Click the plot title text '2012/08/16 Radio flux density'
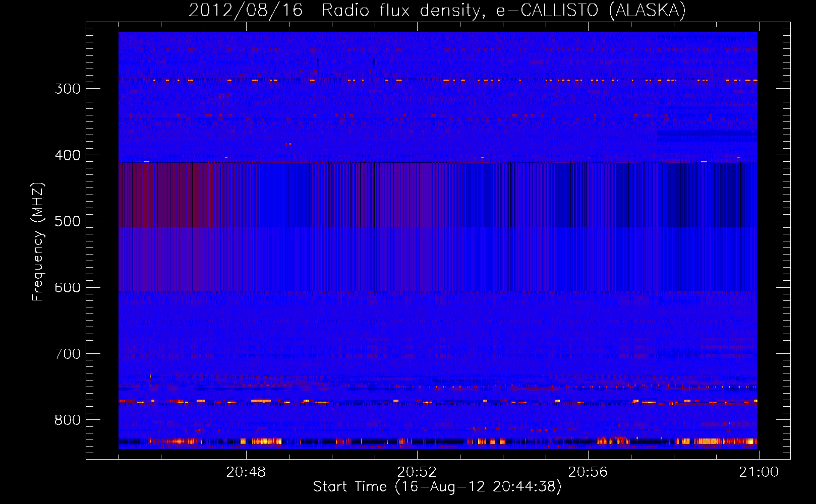This screenshot has width=816, height=504. click(337, 10)
